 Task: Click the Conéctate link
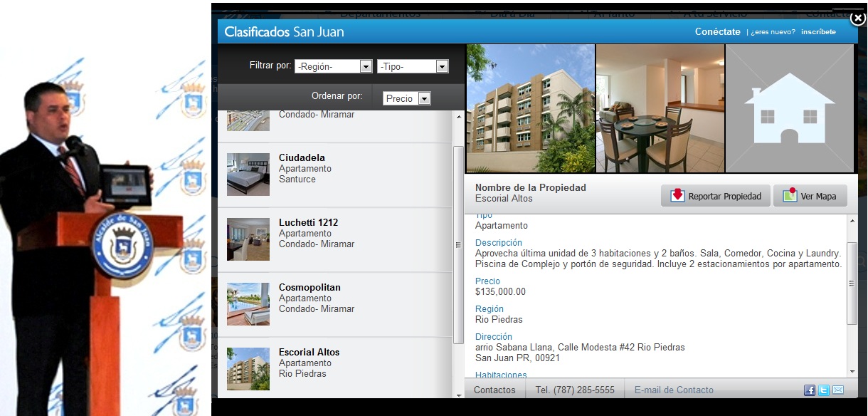click(x=718, y=31)
